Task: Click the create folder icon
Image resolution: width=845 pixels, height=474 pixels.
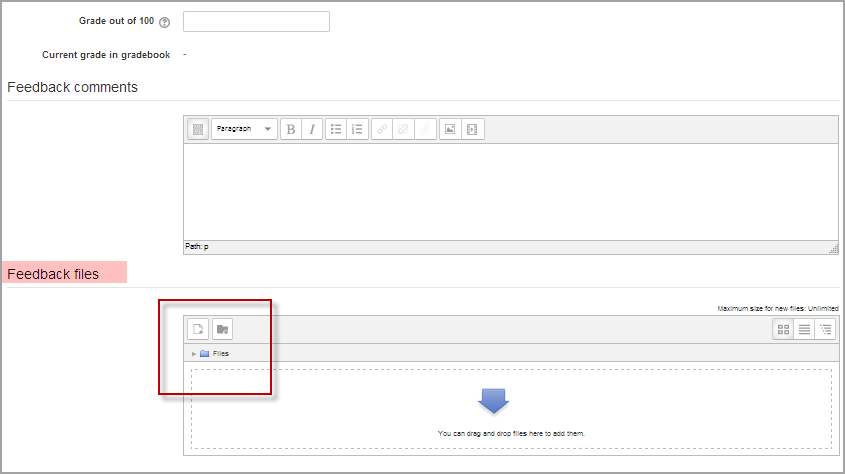Action: tap(222, 329)
